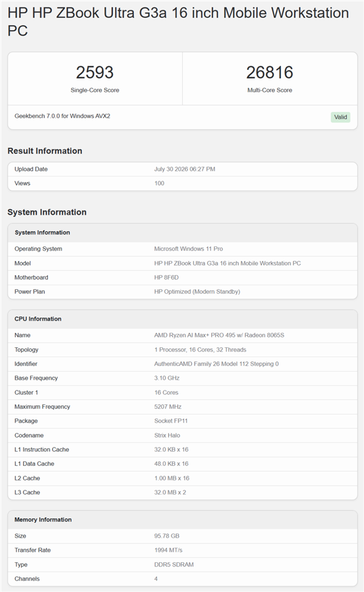Select the 95.78 GB value
This screenshot has height=592, width=364.
click(167, 536)
